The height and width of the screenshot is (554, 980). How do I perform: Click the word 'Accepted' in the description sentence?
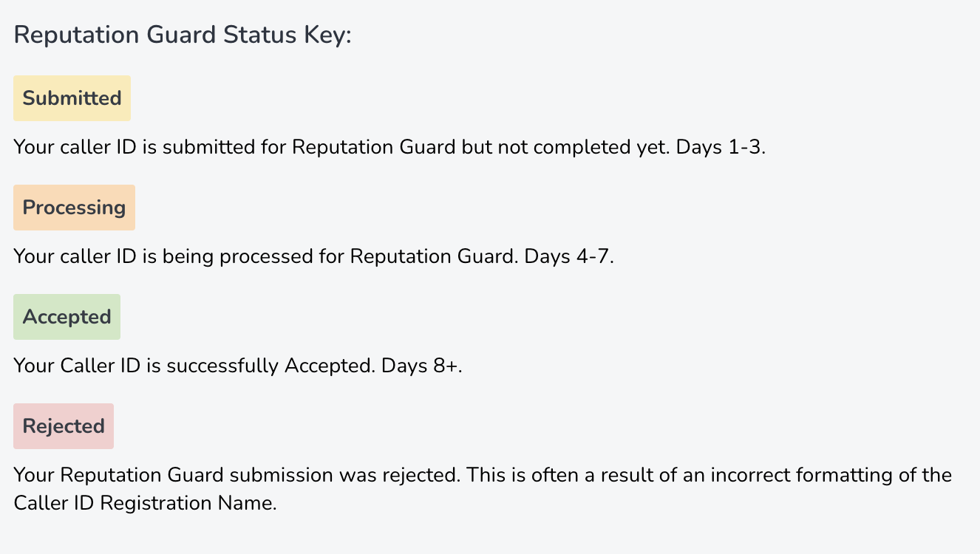point(326,365)
